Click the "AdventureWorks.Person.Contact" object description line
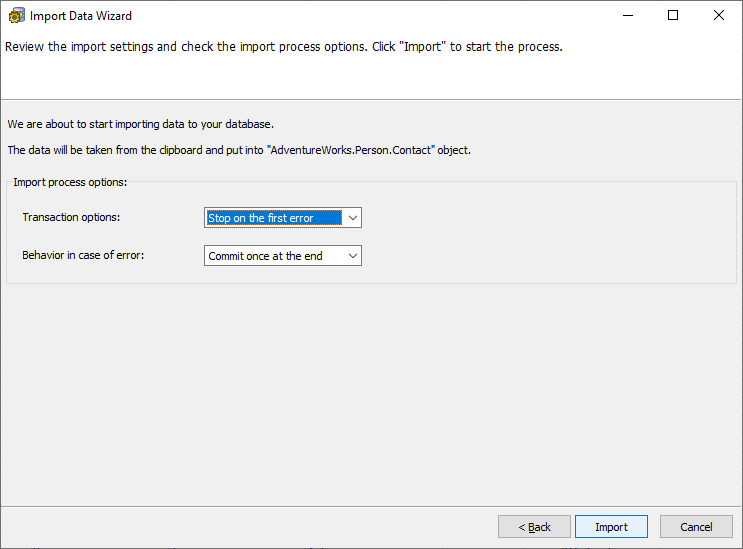743x549 pixels. 238,150
